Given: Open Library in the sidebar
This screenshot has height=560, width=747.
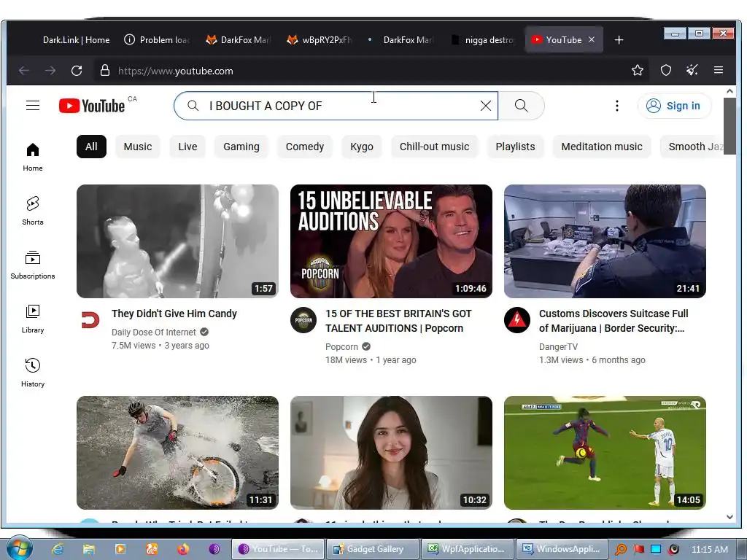Looking at the screenshot, I should [32, 319].
